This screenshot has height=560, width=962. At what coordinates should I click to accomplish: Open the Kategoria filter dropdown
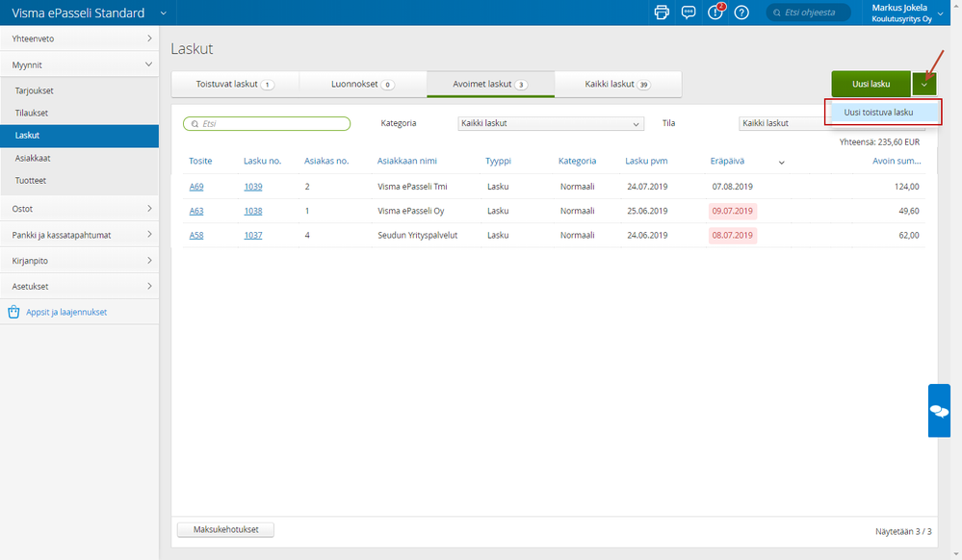pos(550,123)
